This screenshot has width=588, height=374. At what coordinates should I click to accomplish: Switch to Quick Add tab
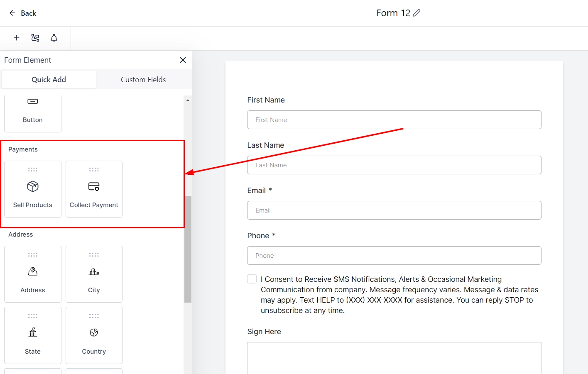point(49,80)
